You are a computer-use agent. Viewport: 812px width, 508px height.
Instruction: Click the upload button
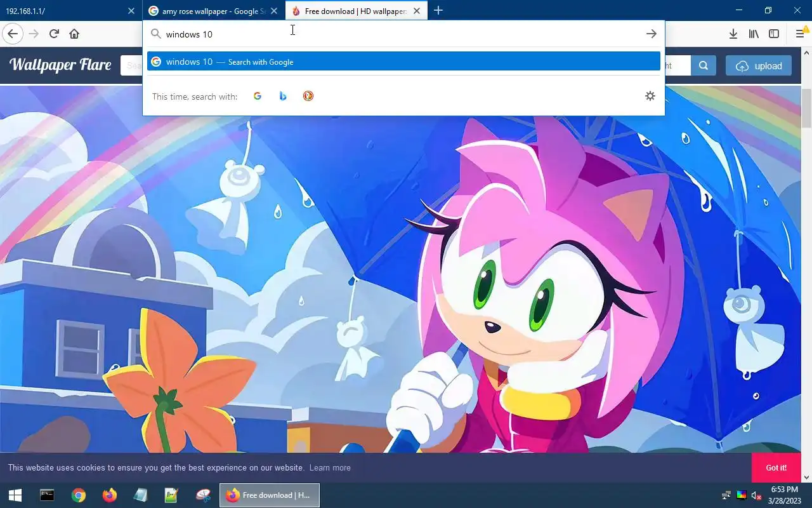pos(759,65)
